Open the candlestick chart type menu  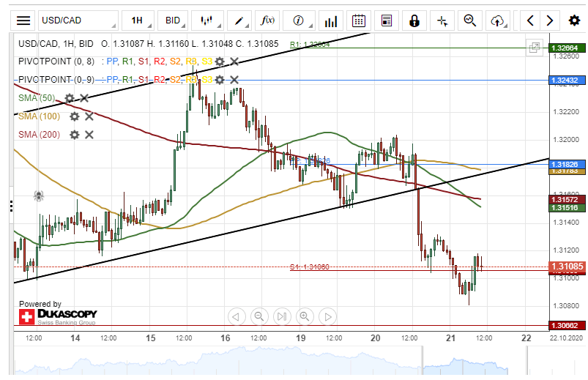[207, 21]
